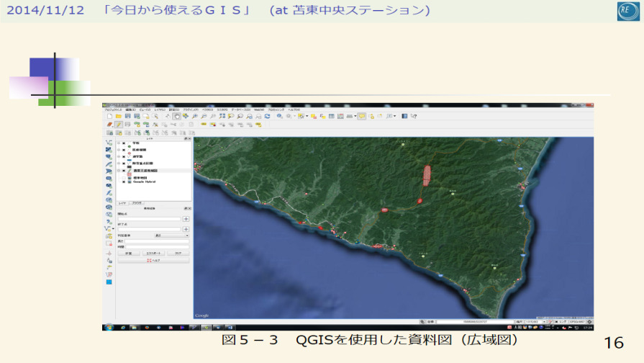The width and height of the screenshot is (644, 363).
Task: Toggle the checkbox of the highlighted layer
Action: tap(124, 171)
